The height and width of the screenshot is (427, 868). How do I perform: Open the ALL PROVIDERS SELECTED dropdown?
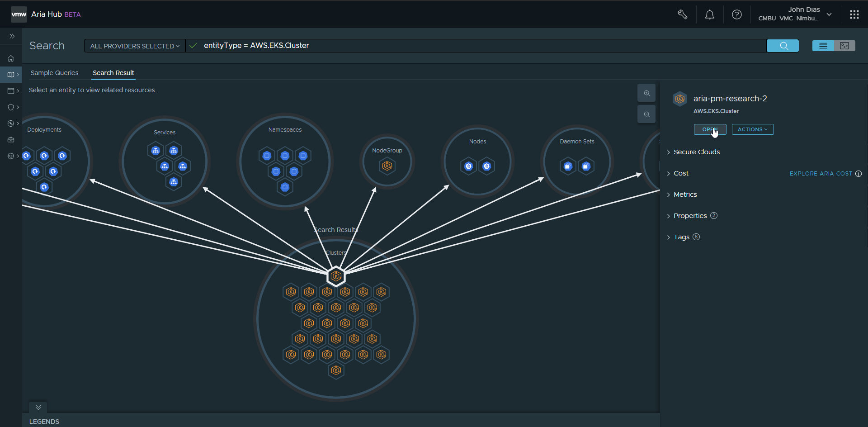[x=135, y=46]
